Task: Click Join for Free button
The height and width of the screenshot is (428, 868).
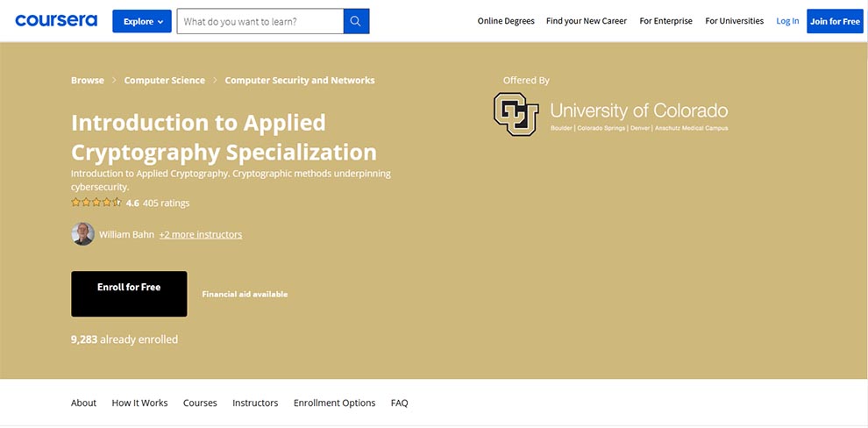Action: (835, 21)
